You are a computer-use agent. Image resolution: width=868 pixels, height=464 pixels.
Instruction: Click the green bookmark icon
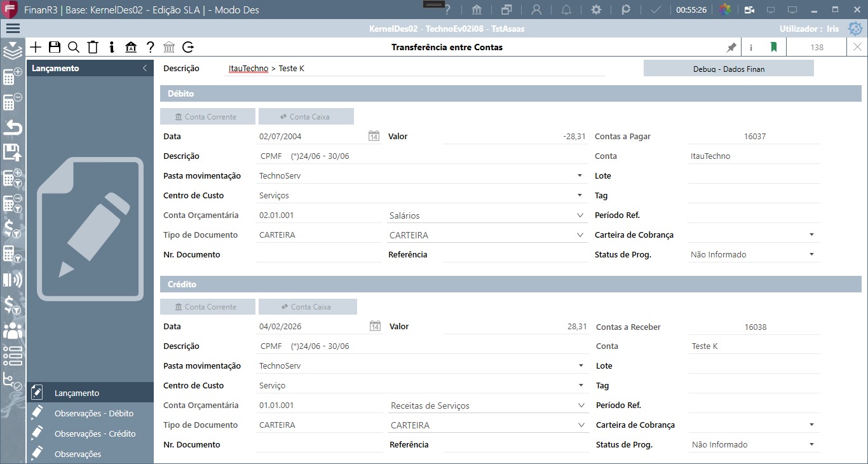(773, 47)
